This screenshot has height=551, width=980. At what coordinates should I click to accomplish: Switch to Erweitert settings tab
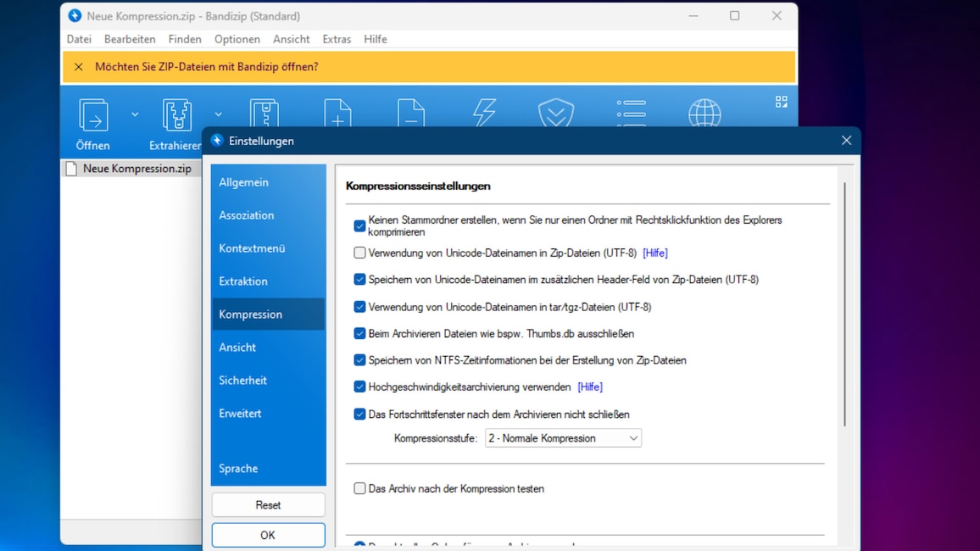tap(268, 414)
